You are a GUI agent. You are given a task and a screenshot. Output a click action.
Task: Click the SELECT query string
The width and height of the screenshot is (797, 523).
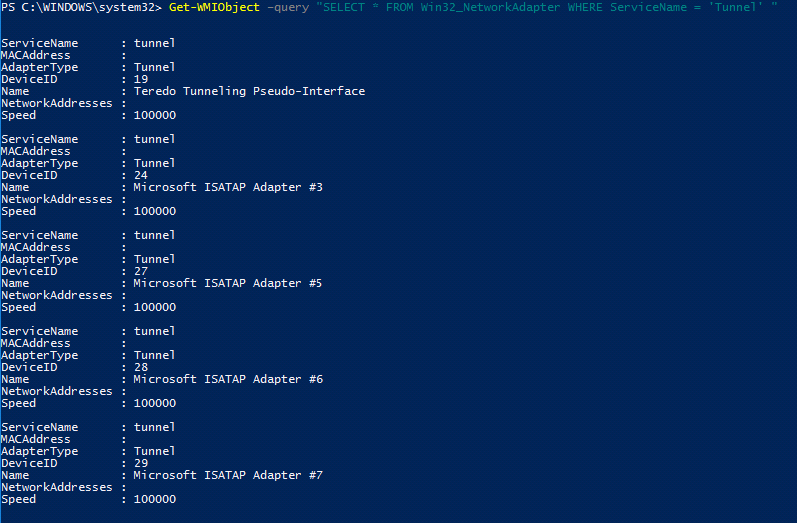point(546,7)
